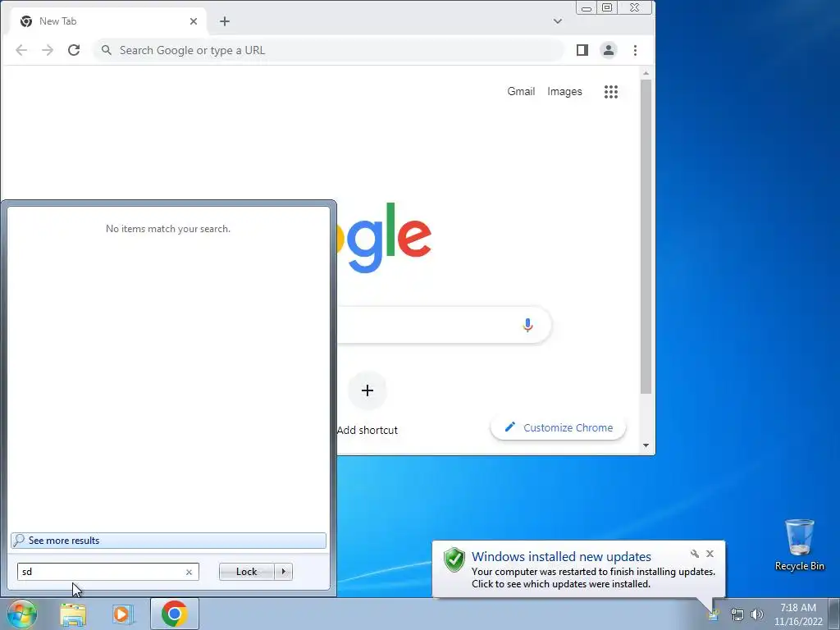Select the New Tab tab
The width and height of the screenshot is (840, 630).
107,21
